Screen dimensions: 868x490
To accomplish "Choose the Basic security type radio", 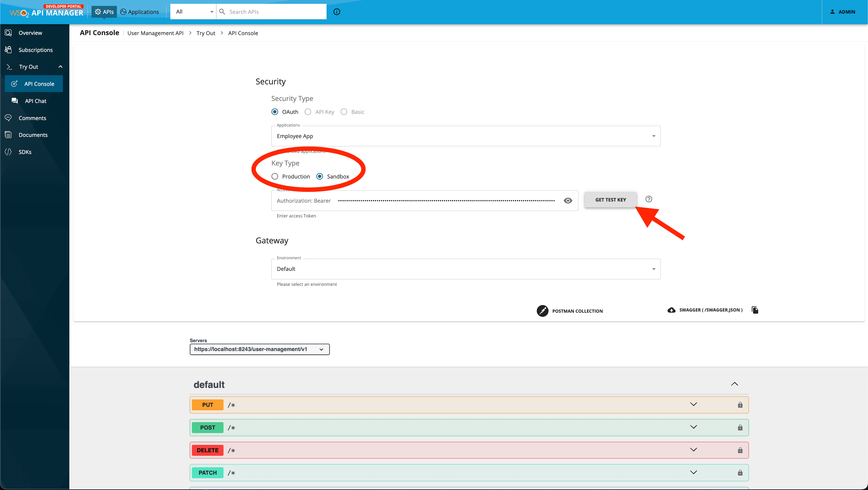I will click(x=344, y=112).
